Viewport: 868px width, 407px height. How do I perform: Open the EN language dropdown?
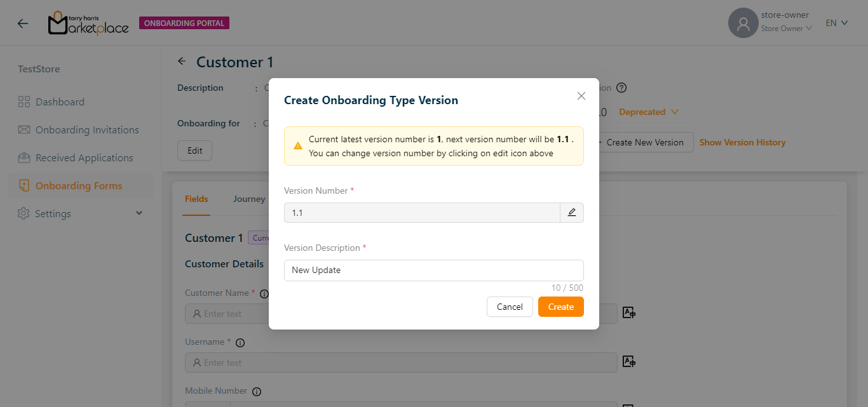(836, 23)
